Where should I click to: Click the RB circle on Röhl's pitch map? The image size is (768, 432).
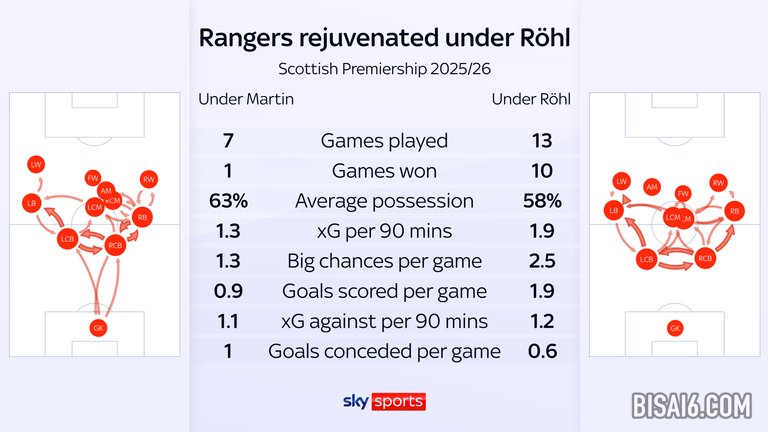coord(735,211)
